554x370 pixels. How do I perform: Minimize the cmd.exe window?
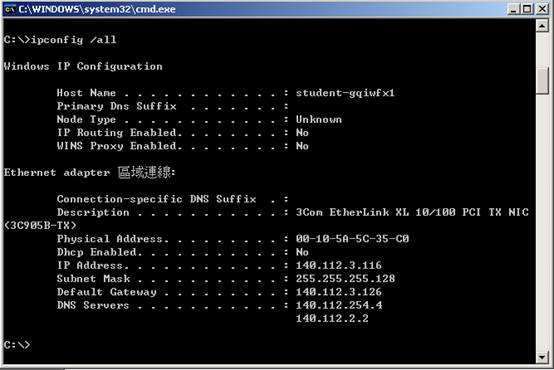pyautogui.click(x=514, y=8)
